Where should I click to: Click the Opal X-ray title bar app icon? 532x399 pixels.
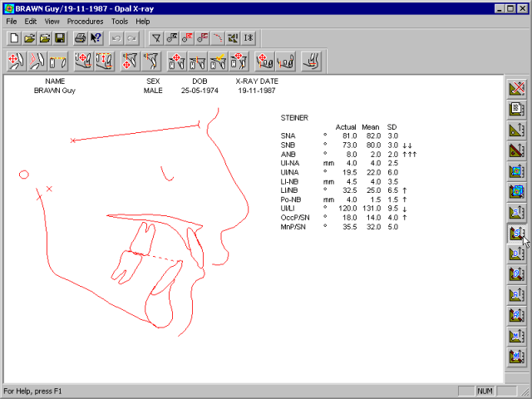point(9,8)
